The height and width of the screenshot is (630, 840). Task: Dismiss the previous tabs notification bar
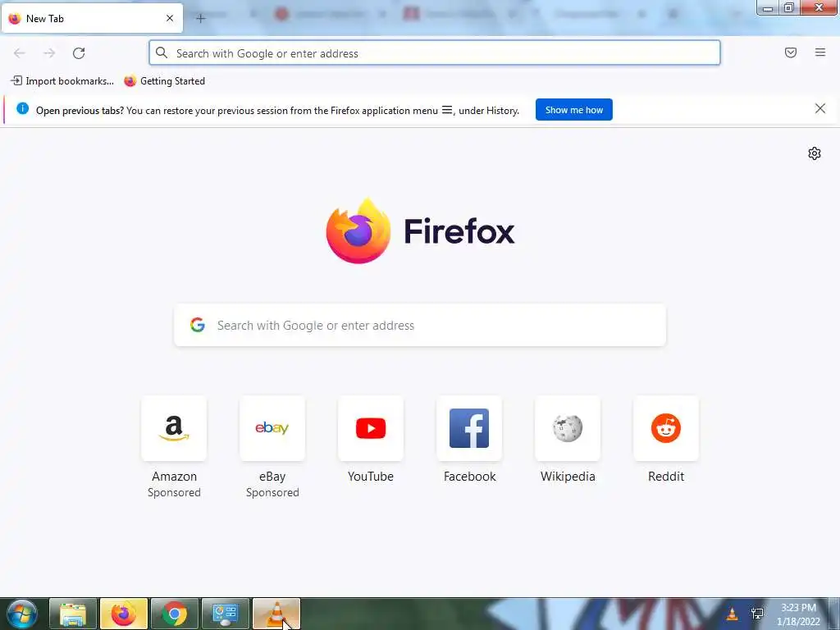[820, 109]
